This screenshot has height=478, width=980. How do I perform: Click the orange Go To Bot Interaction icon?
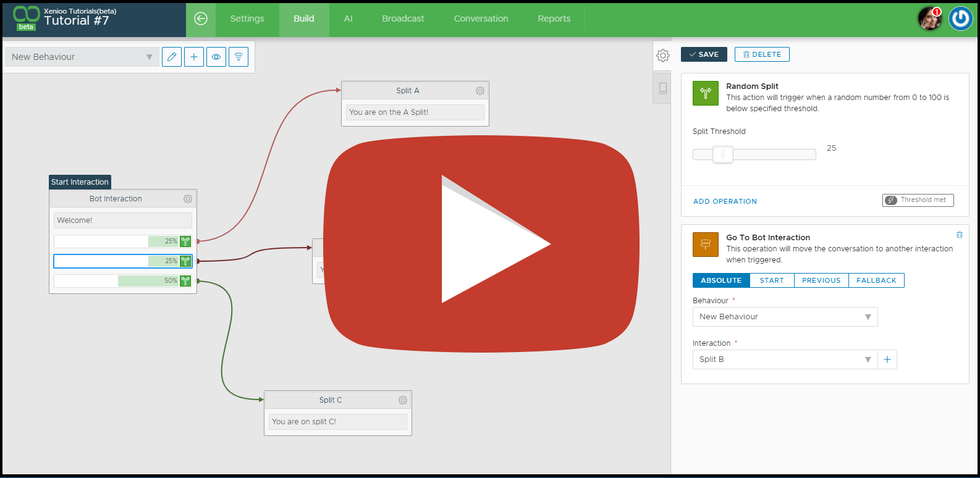pos(706,245)
